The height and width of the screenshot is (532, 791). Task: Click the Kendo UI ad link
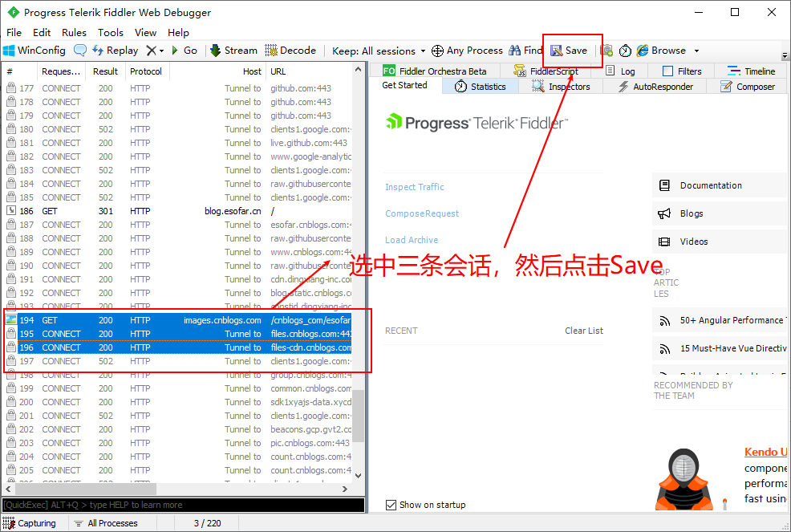pos(765,452)
